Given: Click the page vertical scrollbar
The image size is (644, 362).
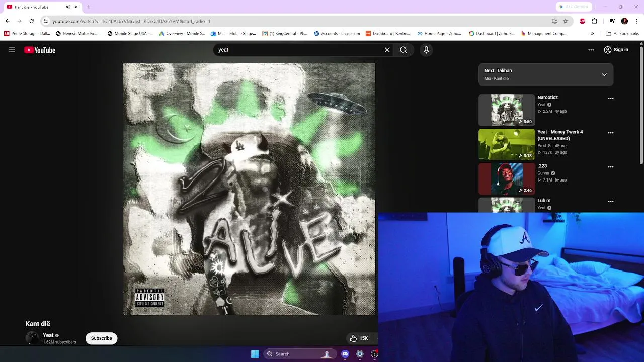Looking at the screenshot, I should (x=641, y=106).
